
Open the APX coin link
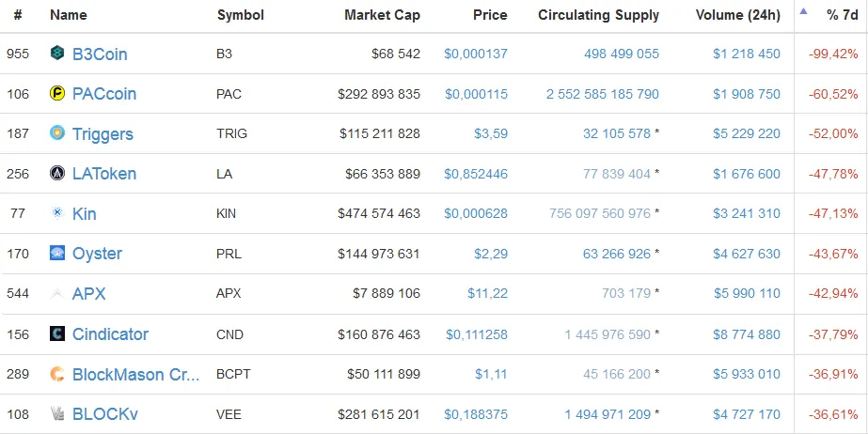pyautogui.click(x=88, y=294)
